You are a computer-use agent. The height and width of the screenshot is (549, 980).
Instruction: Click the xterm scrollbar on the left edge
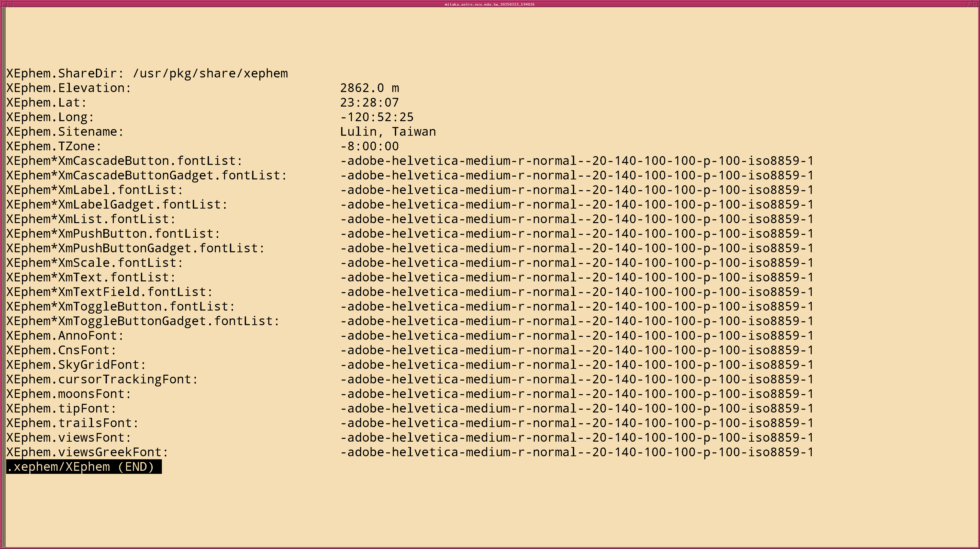click(x=3, y=266)
